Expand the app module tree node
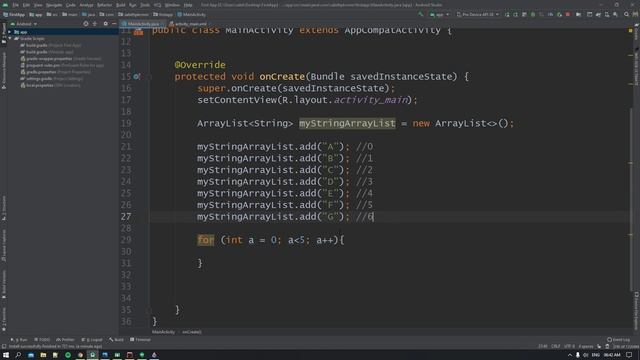Screen dimensions: 640x360 click(x=10, y=32)
